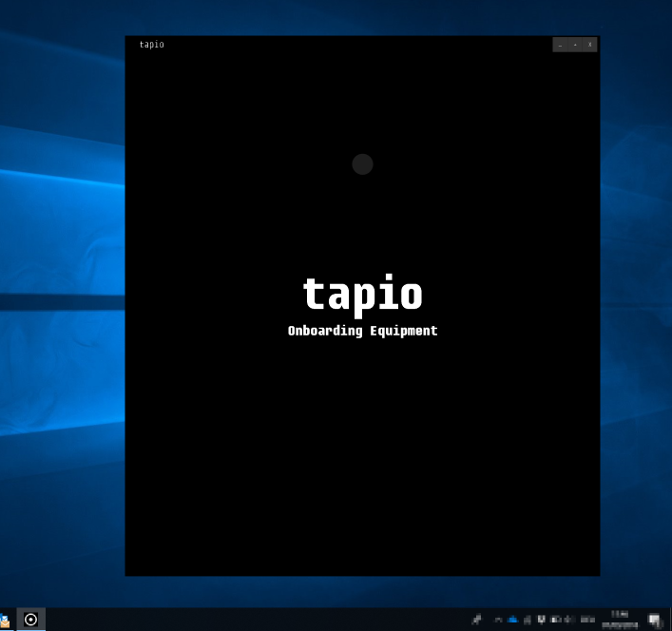Open the notification center icon

click(x=655, y=620)
